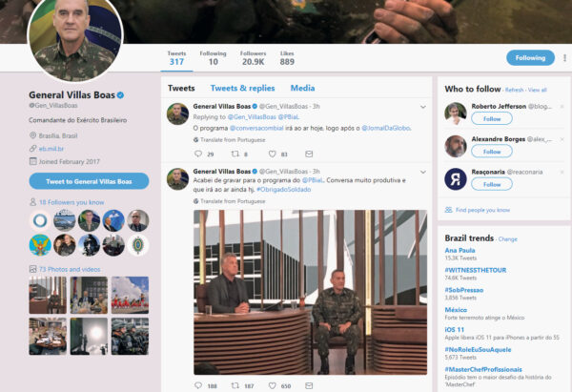572x392 pixels.
Task: Change Brazil trends location
Action: tap(508, 239)
